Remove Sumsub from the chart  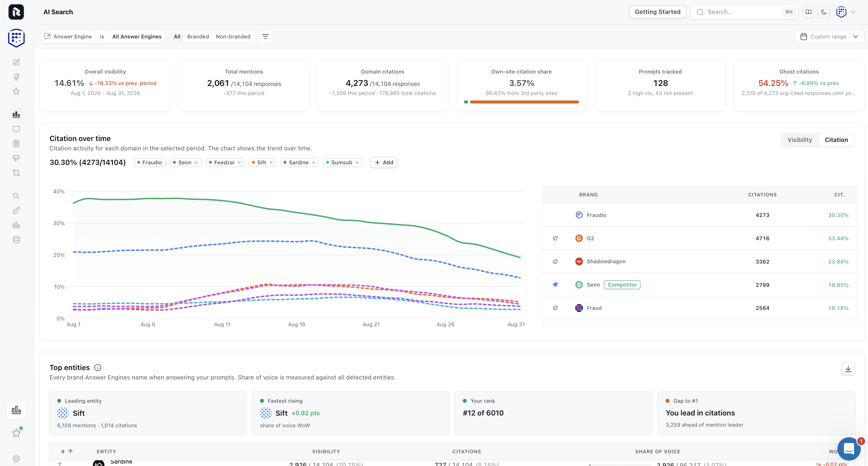[357, 163]
